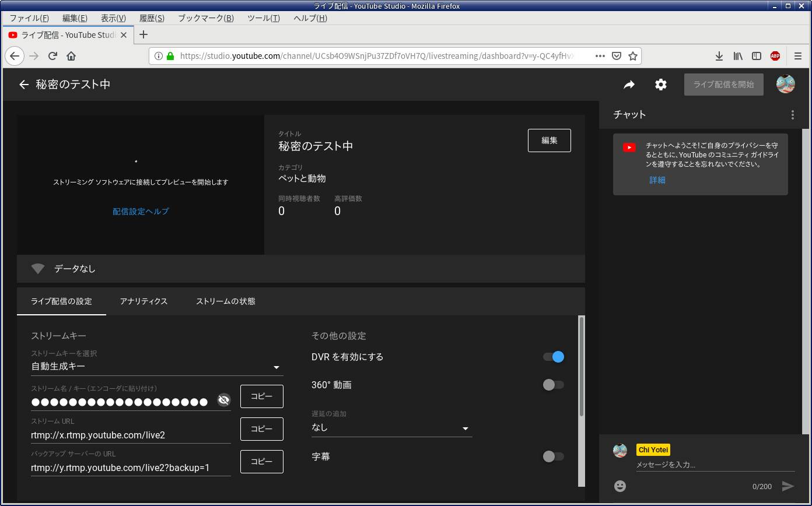Copy the backup server URL with コピー
This screenshot has width=812, height=506.
(262, 462)
